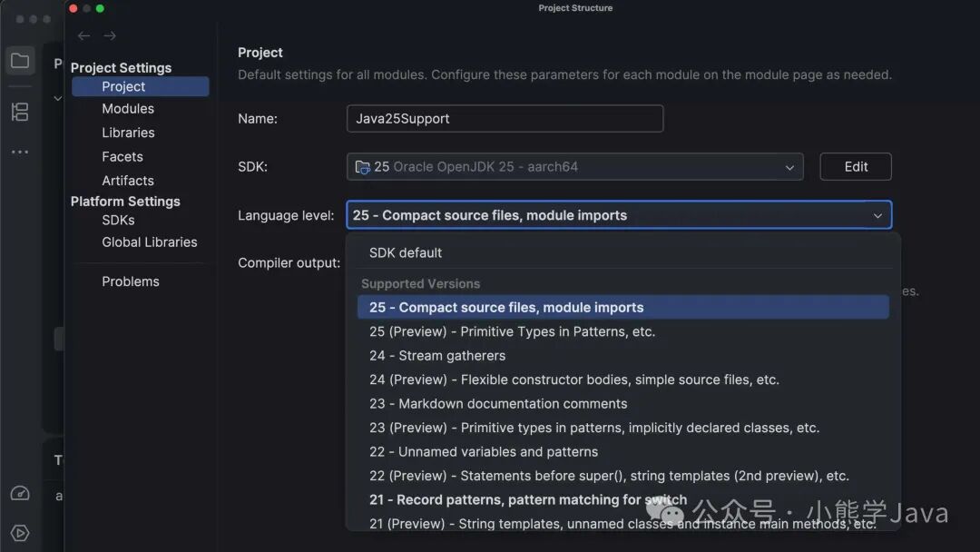This screenshot has height=552, width=980.
Task: Choose SDK default language level
Action: 406,253
